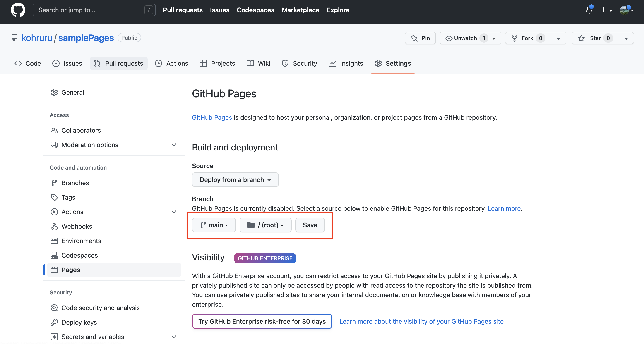
Task: Open Environments in sidebar
Action: (81, 241)
